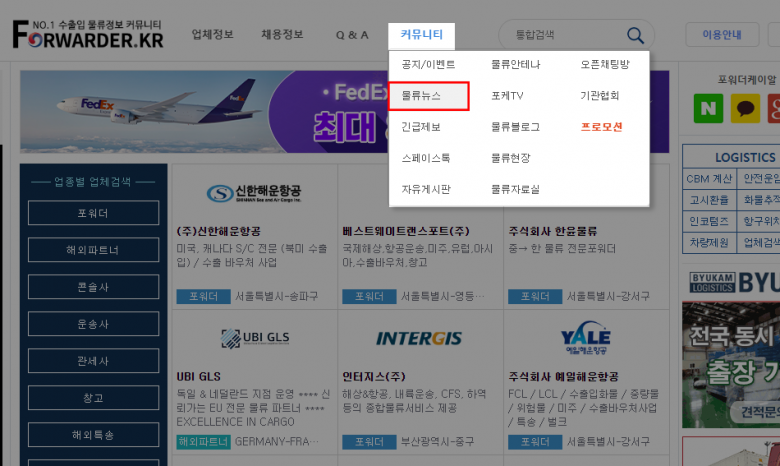780x466 pixels.
Task: Click the green 해외파트너 tag on UBI GLS card
Action: point(203,442)
